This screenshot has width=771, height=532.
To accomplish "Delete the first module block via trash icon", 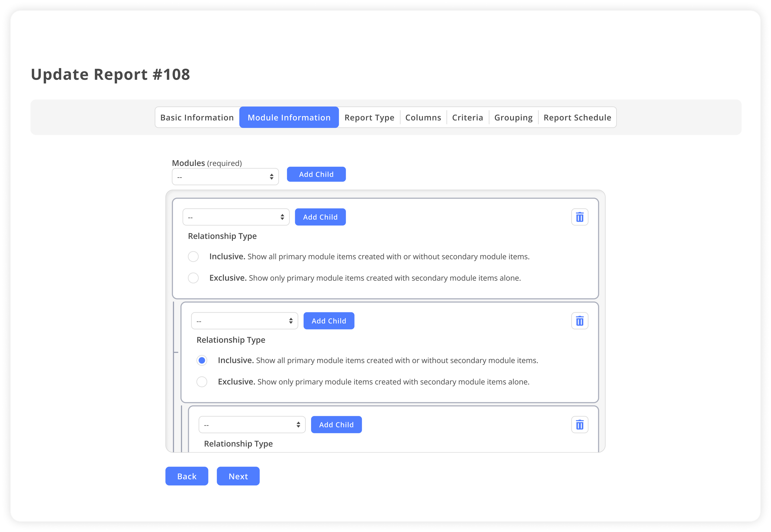I will click(x=580, y=217).
